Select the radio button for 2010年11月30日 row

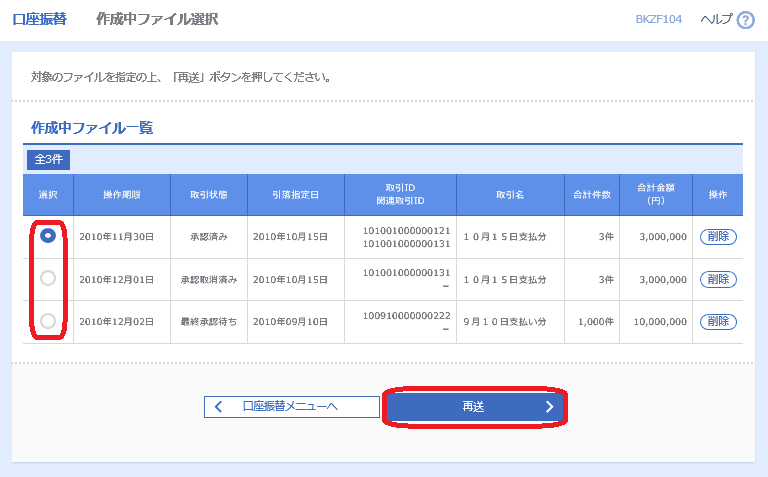(47, 236)
